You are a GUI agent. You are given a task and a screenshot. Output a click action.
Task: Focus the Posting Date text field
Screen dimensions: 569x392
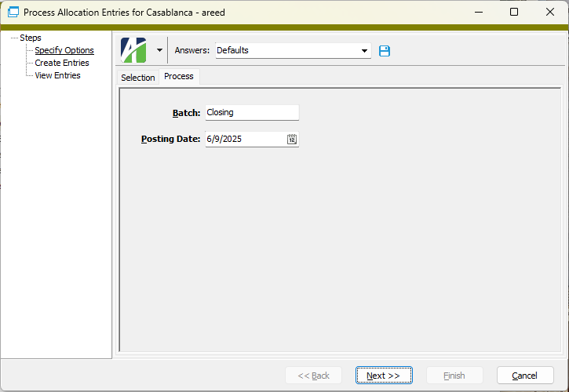[245, 140]
